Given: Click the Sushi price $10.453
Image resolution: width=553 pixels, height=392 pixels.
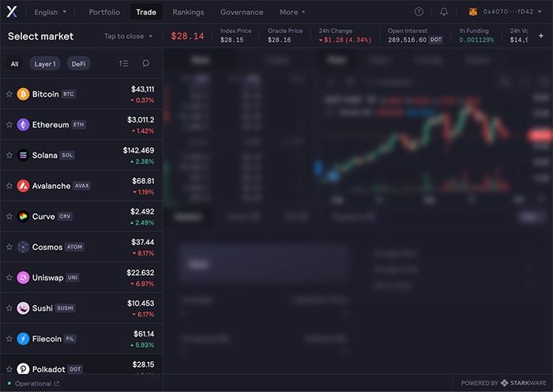Looking at the screenshot, I should click(141, 303).
